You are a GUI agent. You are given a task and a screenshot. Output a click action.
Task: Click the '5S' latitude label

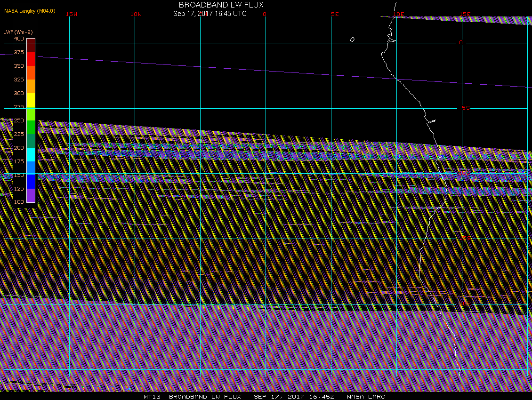point(466,108)
